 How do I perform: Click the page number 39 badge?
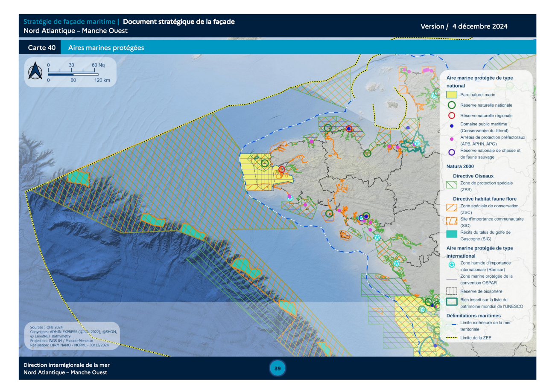[x=277, y=369]
